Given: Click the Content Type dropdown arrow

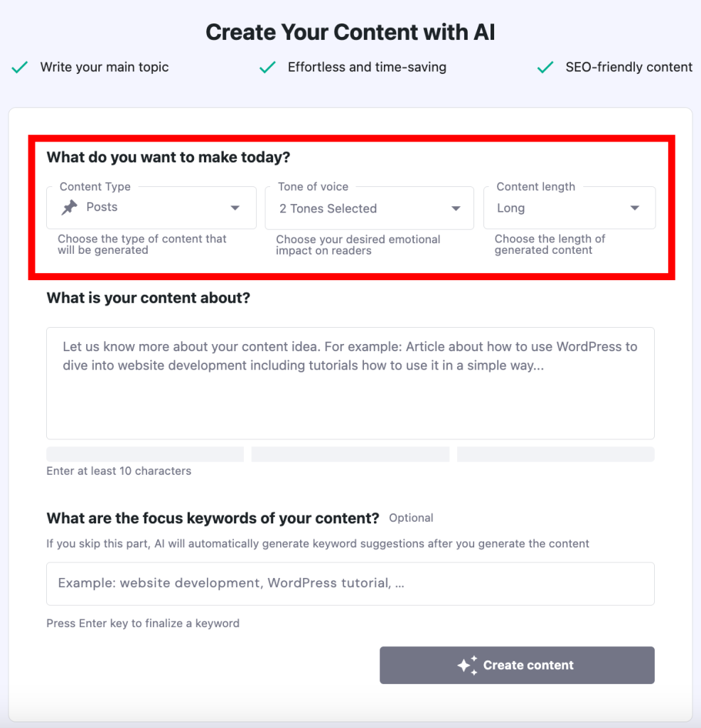Looking at the screenshot, I should [x=235, y=208].
